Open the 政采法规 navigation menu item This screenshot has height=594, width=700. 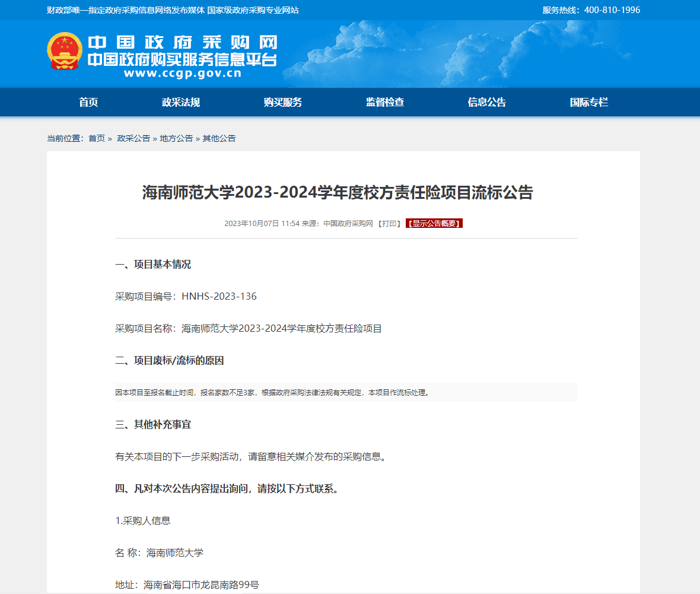(x=181, y=102)
